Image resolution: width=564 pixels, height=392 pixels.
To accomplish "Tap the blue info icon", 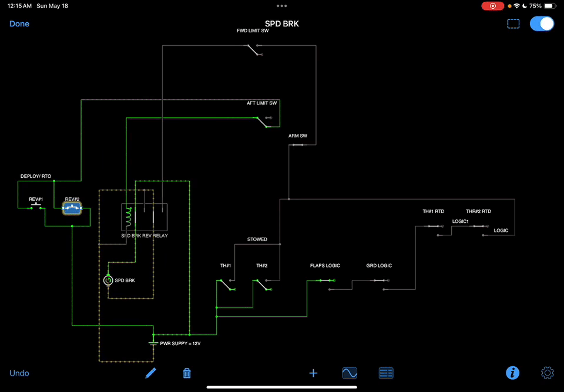I will 512,373.
